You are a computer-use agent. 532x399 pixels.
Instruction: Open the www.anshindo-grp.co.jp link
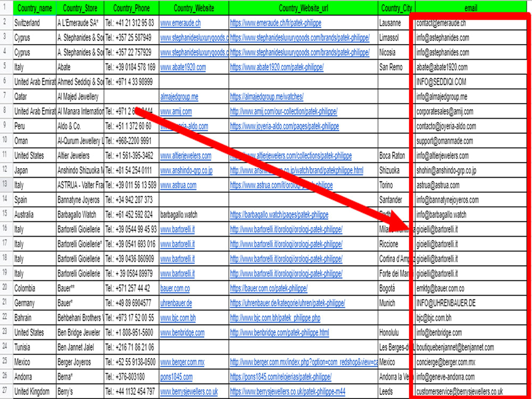tap(186, 170)
